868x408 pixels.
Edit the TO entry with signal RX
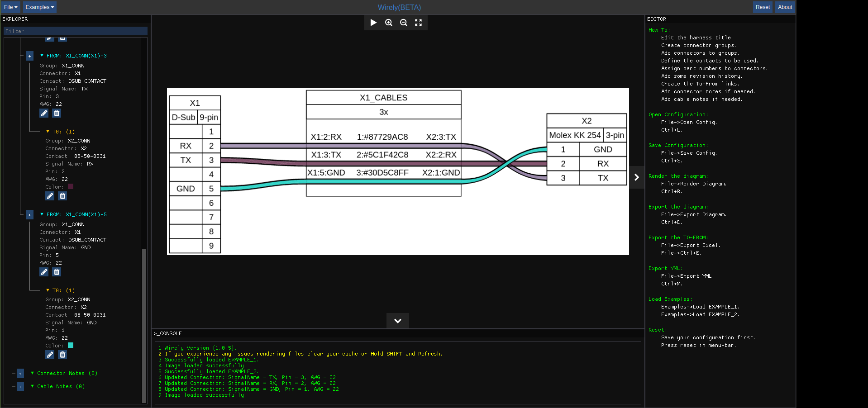(x=50, y=196)
